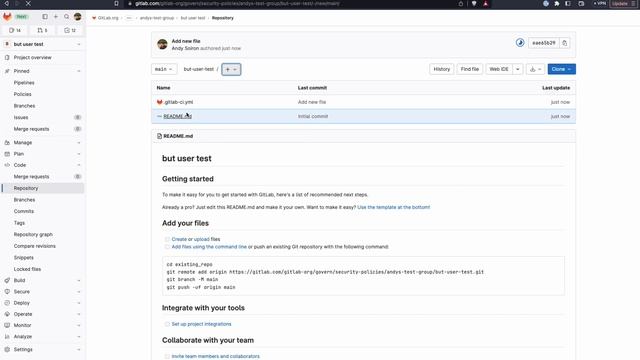Screen dimensions: 640x360
Task: Open 'Use the template at the bottom' link
Action: click(x=393, y=207)
